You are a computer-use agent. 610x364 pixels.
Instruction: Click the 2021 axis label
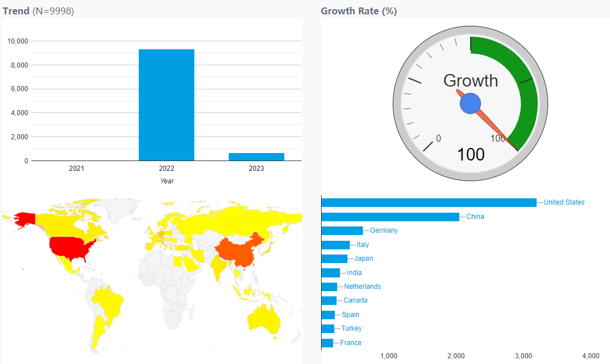click(76, 169)
